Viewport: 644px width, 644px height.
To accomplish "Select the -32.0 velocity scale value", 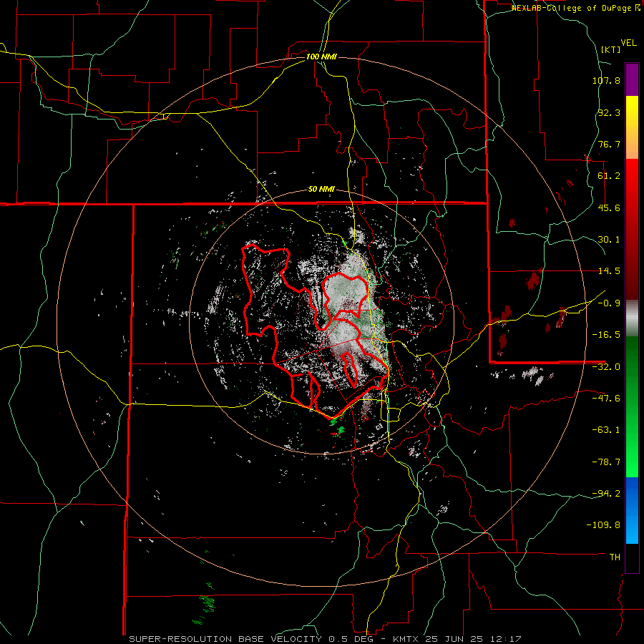I will (606, 367).
